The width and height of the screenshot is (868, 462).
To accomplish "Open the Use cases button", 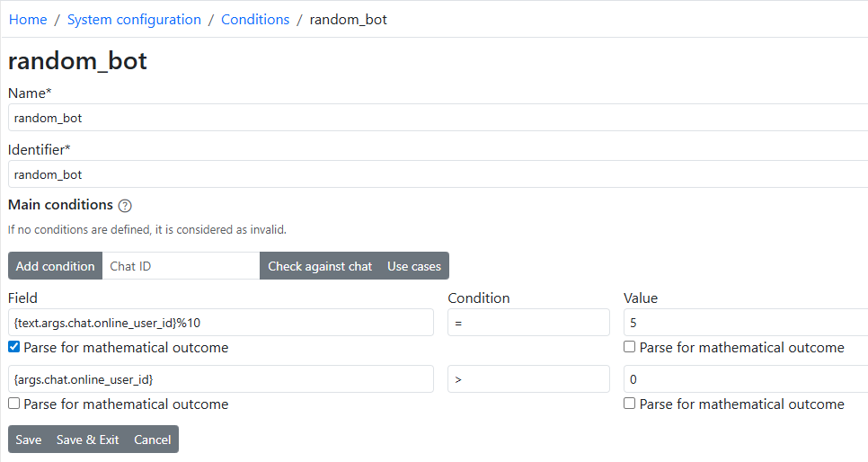I will (x=414, y=266).
